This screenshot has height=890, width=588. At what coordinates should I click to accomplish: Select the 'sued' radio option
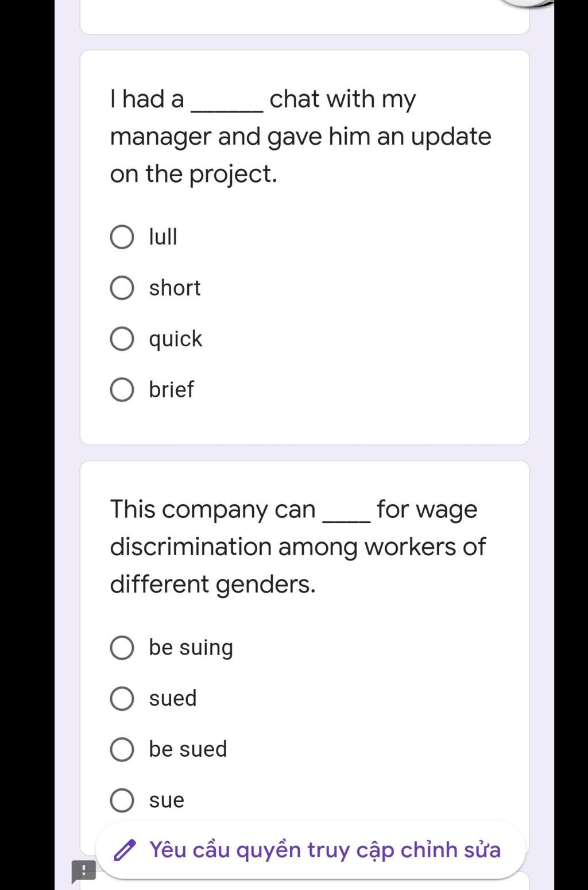[122, 699]
